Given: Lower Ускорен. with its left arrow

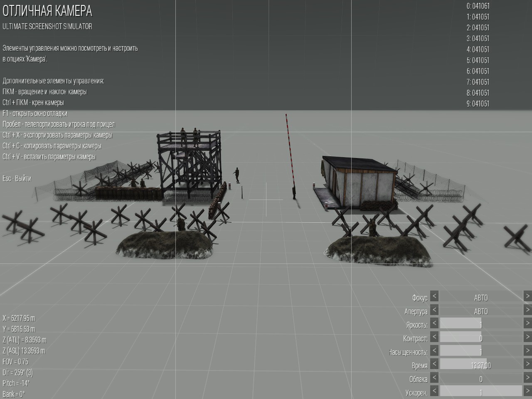Looking at the screenshot, I should pyautogui.click(x=434, y=391).
